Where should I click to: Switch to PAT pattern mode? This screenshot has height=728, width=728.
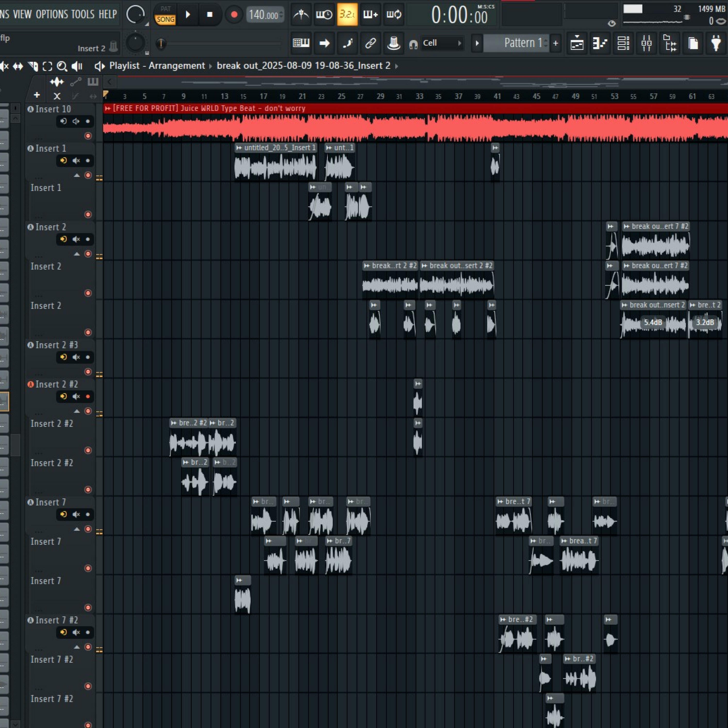pos(165,9)
